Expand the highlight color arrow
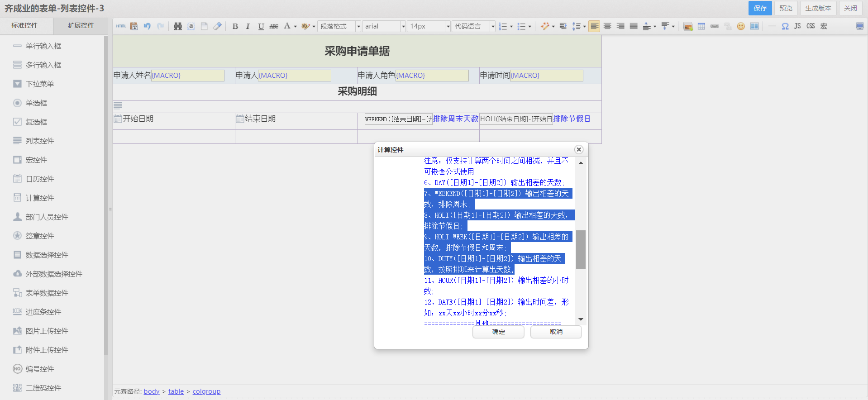Image resolution: width=868 pixels, height=400 pixels. (x=314, y=26)
